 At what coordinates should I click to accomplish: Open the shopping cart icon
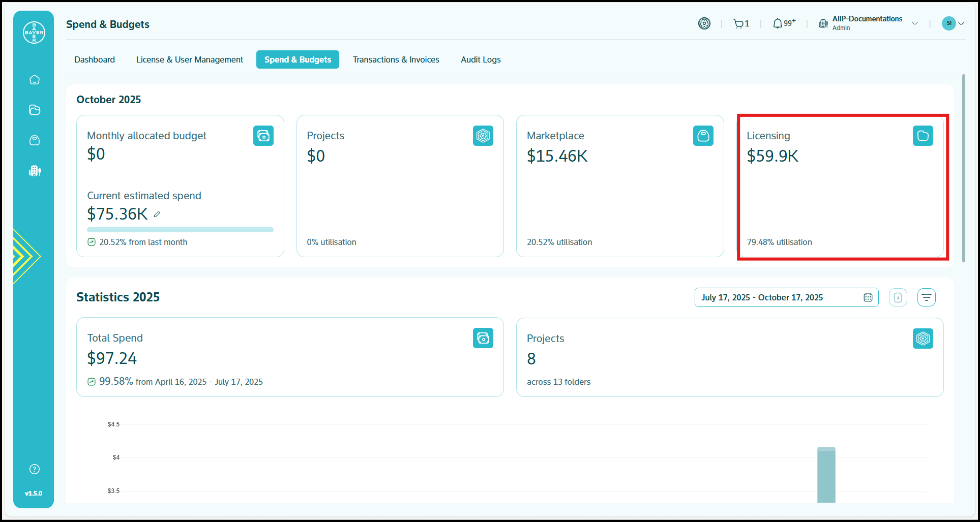coord(738,24)
